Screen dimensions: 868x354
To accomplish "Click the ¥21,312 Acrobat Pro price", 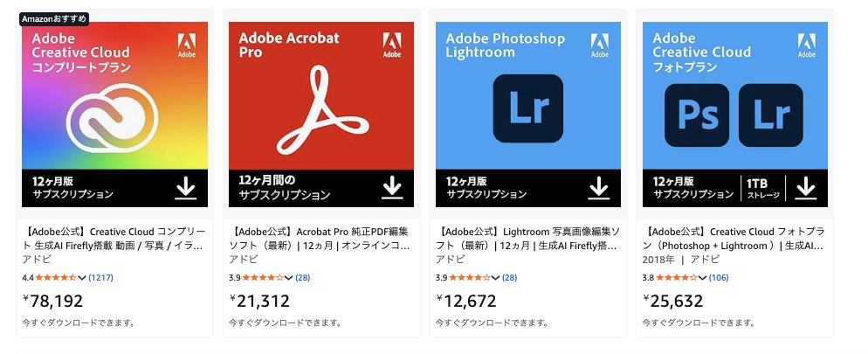I will tap(264, 301).
